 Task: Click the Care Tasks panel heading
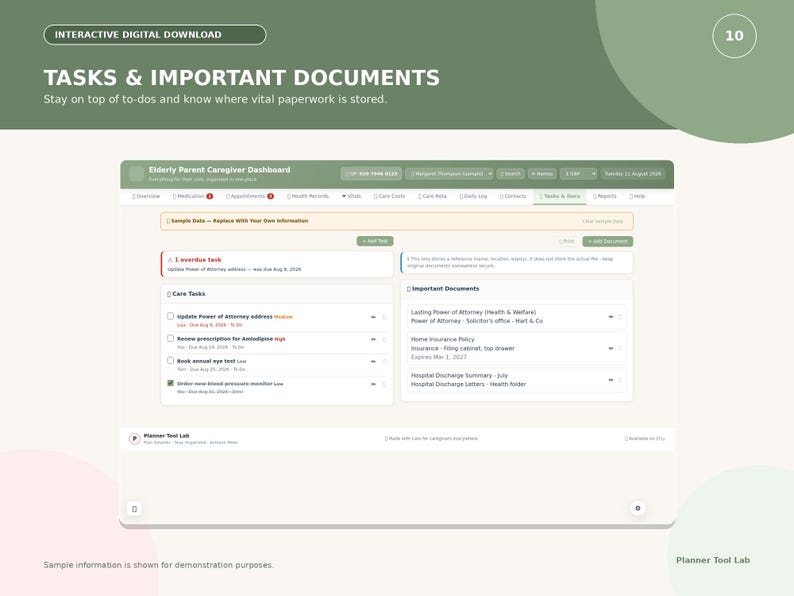[186, 294]
